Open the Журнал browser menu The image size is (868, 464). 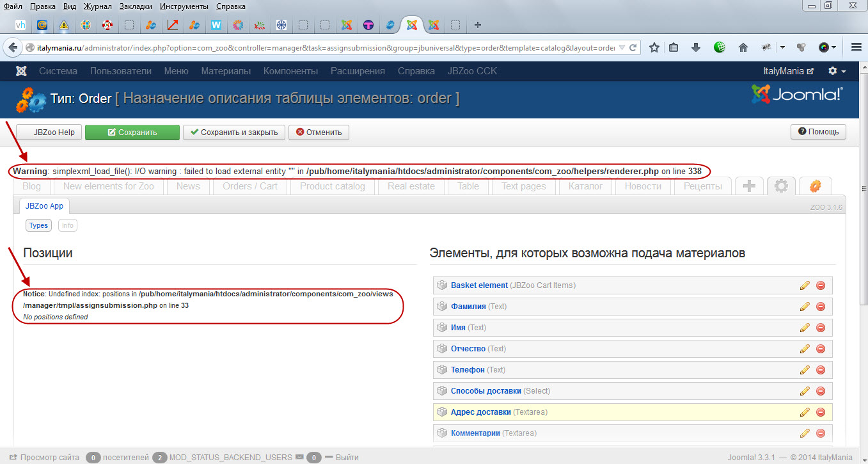point(98,6)
